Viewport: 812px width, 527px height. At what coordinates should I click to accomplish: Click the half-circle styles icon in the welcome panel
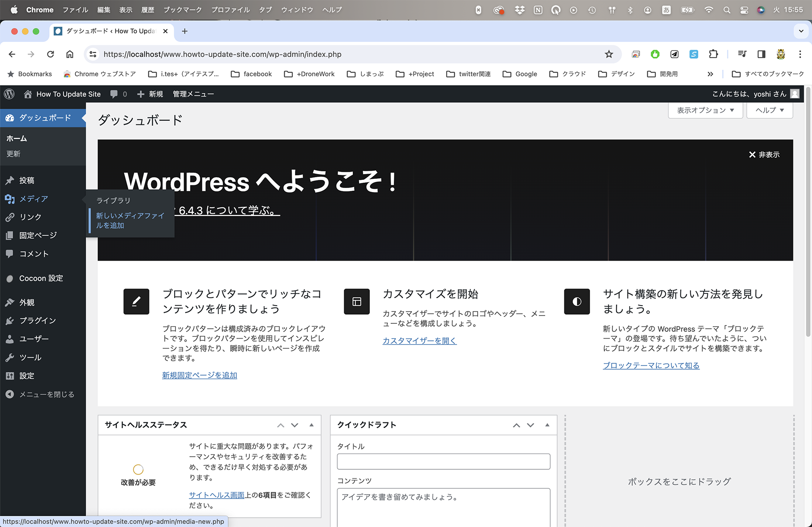pyautogui.click(x=577, y=302)
